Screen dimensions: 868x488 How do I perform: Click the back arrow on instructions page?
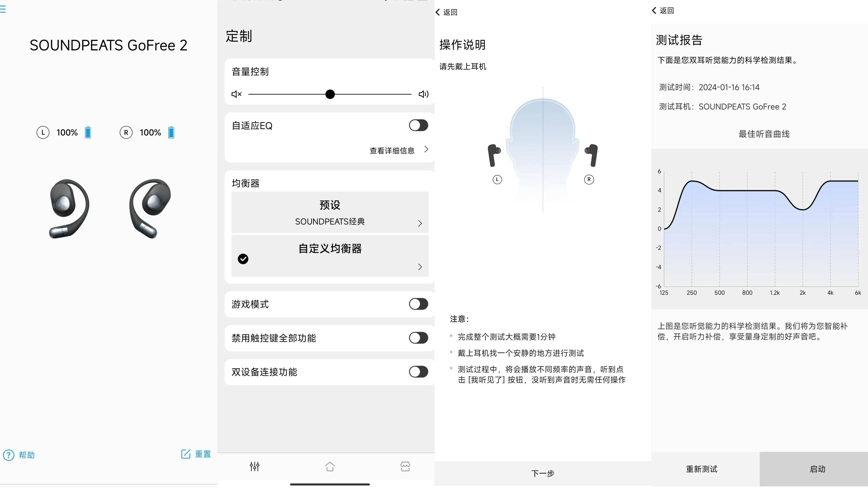pos(438,12)
